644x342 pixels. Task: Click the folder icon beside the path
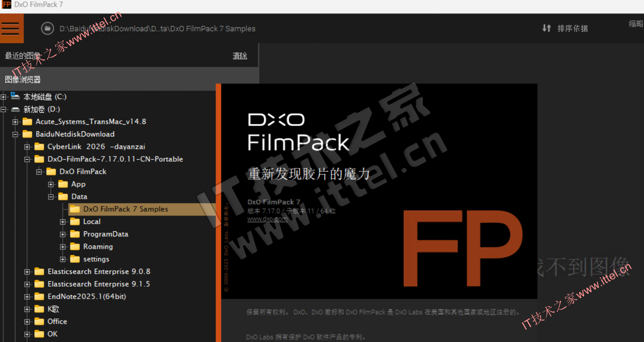pyautogui.click(x=47, y=29)
